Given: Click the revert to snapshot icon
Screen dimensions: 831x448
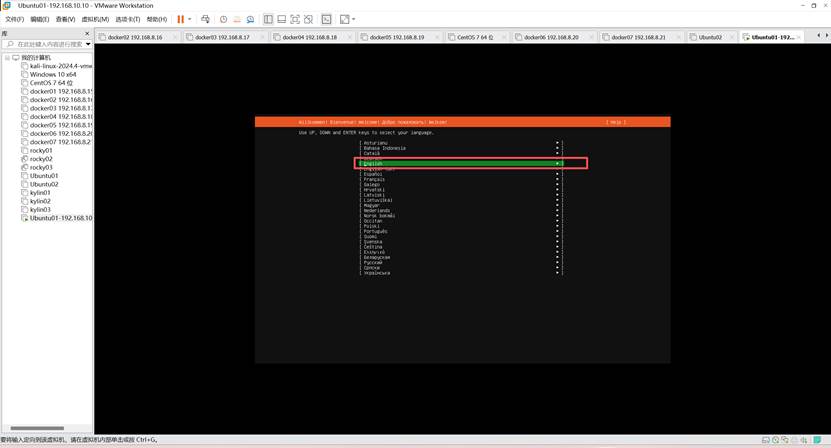Looking at the screenshot, I should (x=237, y=19).
